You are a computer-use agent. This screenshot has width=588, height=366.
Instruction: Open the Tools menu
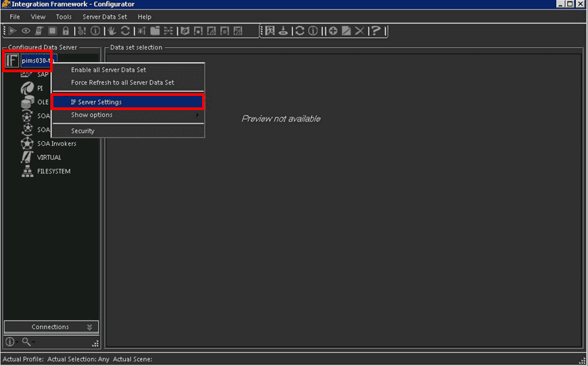coord(64,17)
